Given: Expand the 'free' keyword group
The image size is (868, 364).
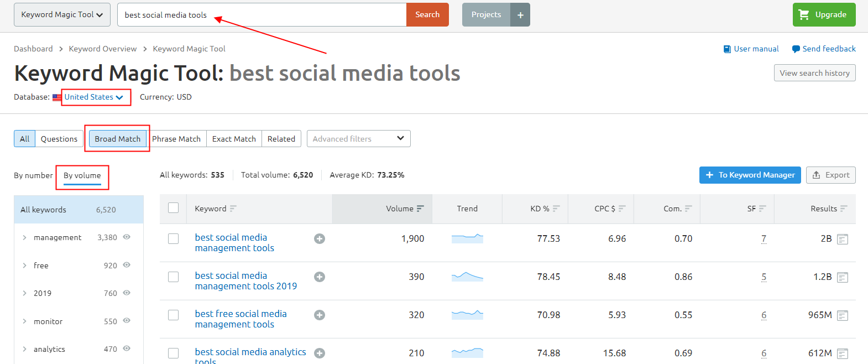Looking at the screenshot, I should pyautogui.click(x=24, y=266).
